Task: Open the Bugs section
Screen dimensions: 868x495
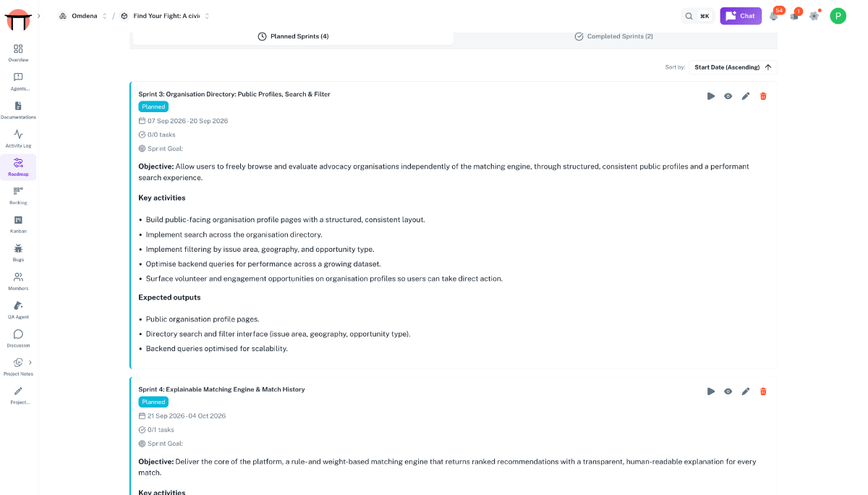Action: tap(18, 253)
